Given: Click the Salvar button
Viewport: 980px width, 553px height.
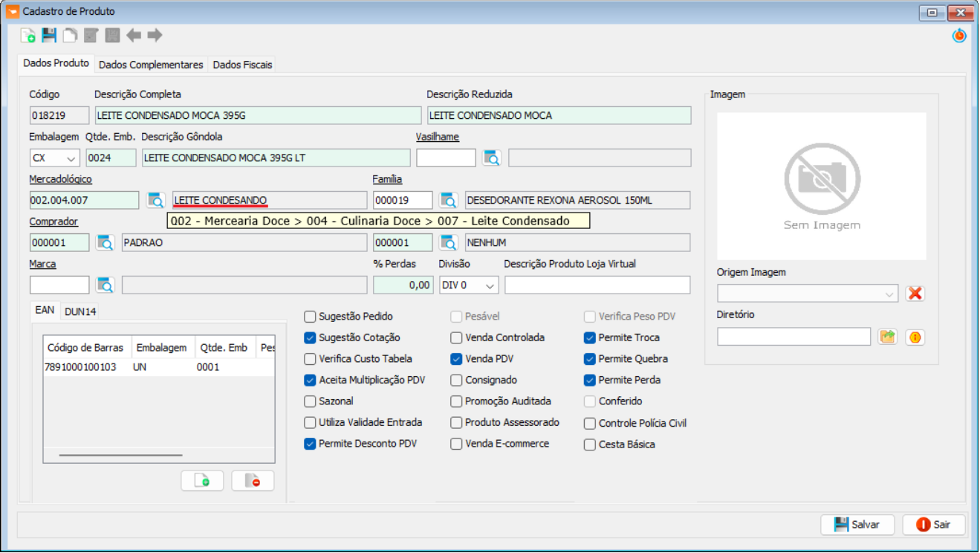Looking at the screenshot, I should point(857,525).
